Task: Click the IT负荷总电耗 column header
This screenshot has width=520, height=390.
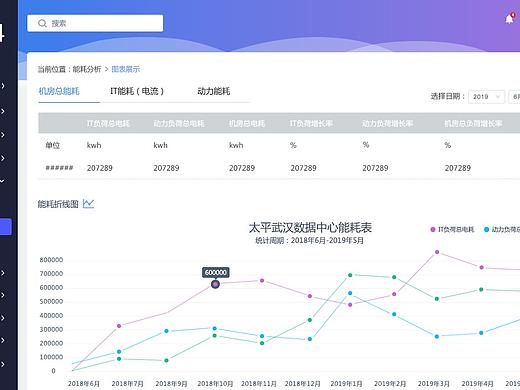Action: [x=108, y=124]
